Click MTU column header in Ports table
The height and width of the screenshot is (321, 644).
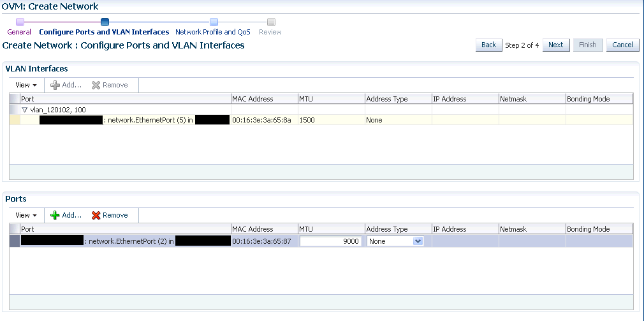coord(332,229)
